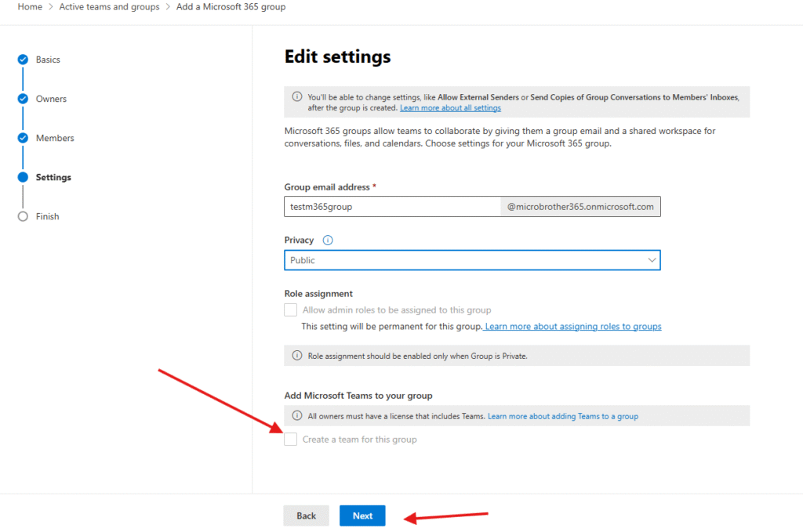Click the Finish step empty circle
The image size is (803, 532).
(23, 216)
